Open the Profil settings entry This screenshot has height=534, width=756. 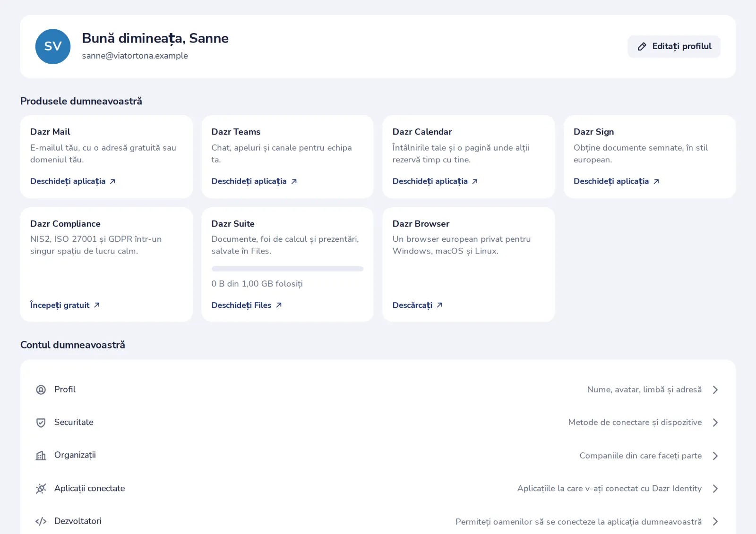tap(378, 390)
